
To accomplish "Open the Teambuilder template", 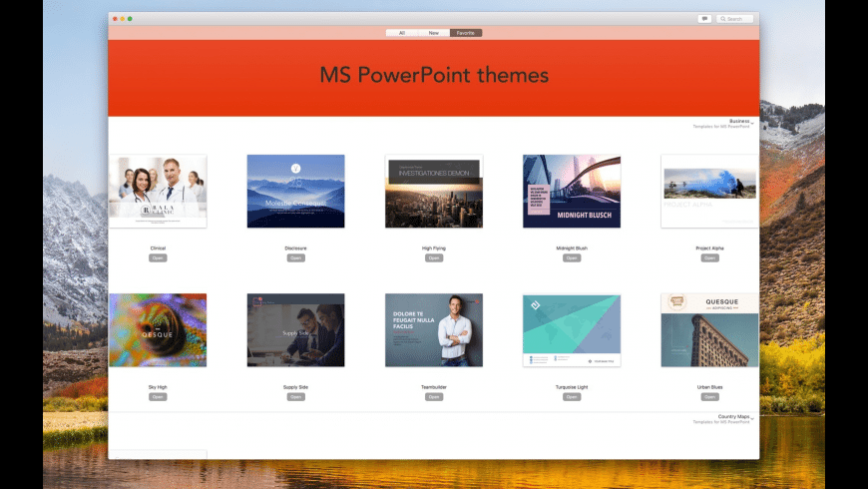I will (x=434, y=397).
